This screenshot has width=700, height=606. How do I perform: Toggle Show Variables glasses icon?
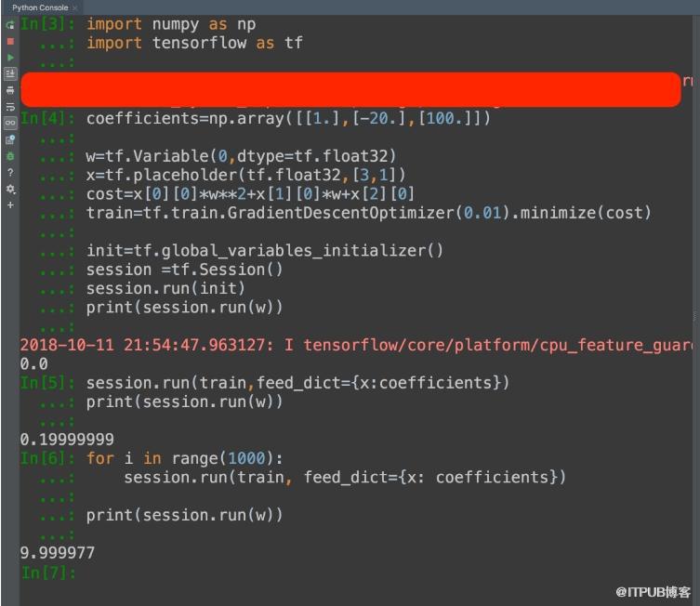[x=10, y=123]
